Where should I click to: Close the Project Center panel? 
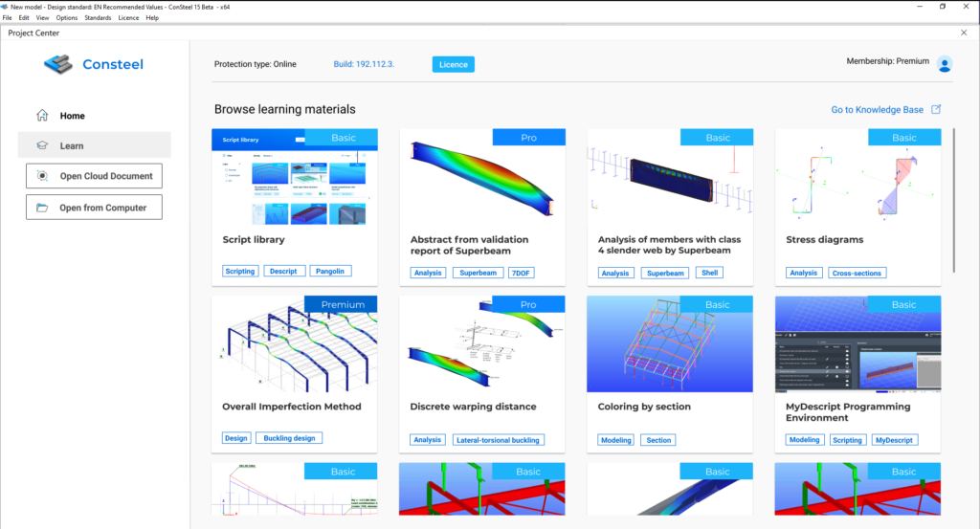coord(963,33)
